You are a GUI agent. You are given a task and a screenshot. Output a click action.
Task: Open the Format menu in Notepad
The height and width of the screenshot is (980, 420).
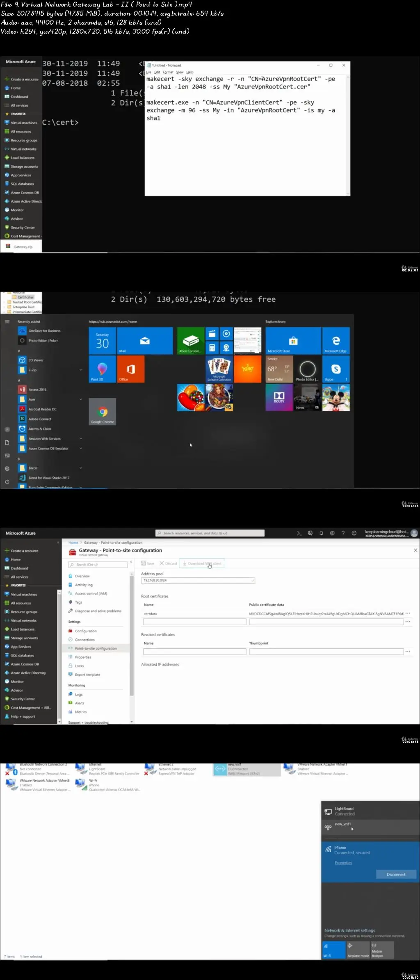[168, 72]
